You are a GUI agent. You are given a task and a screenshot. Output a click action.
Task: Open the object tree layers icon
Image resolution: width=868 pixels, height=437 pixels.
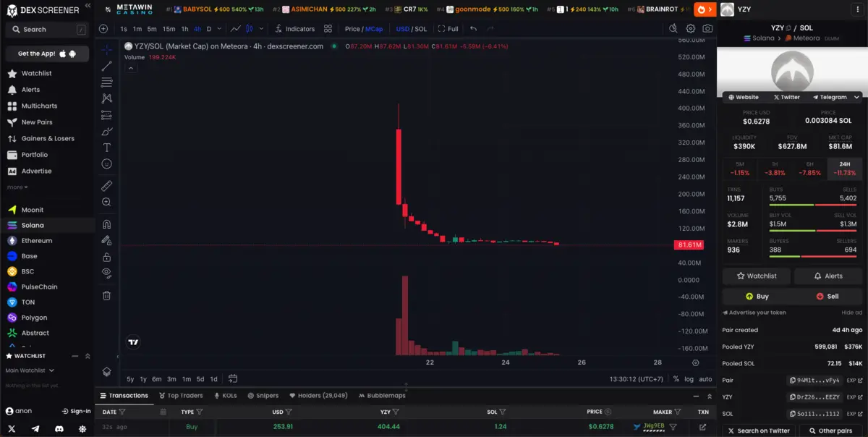click(x=106, y=372)
